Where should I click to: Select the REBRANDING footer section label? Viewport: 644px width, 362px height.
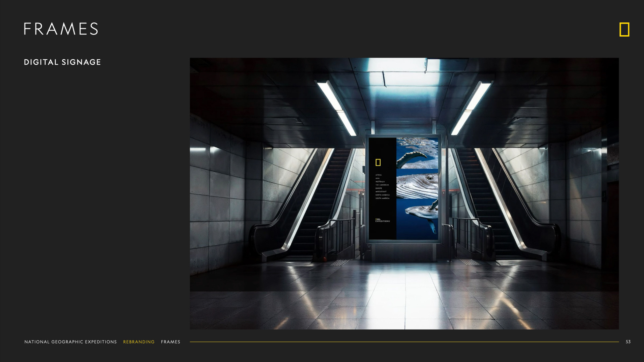pyautogui.click(x=139, y=342)
